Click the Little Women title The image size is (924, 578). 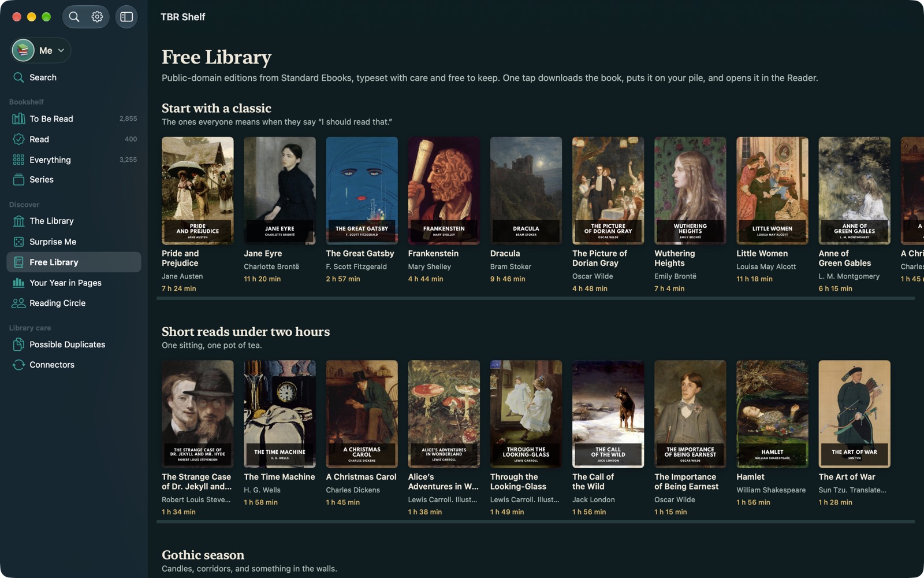click(762, 253)
